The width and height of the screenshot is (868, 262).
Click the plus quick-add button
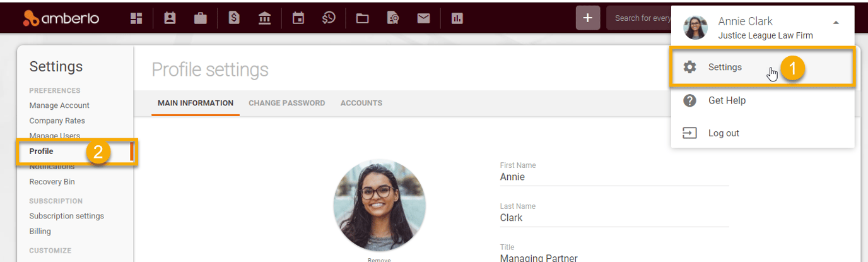[x=588, y=18]
